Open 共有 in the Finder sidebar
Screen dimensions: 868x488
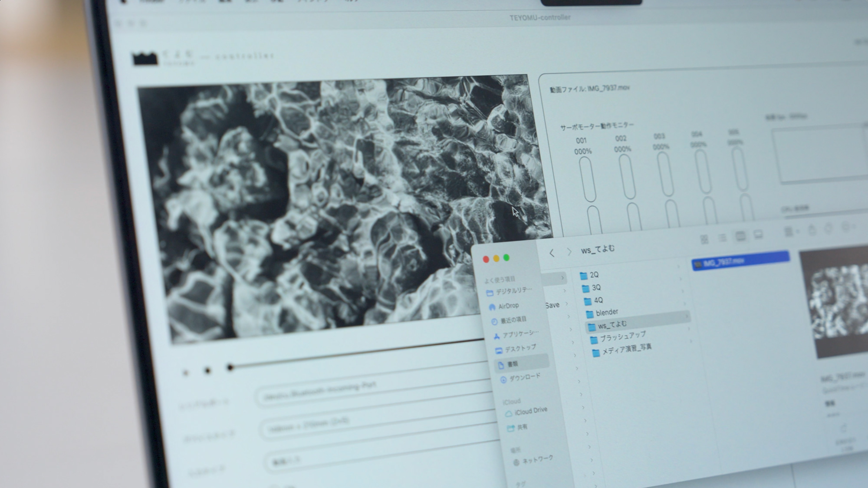coord(517,428)
